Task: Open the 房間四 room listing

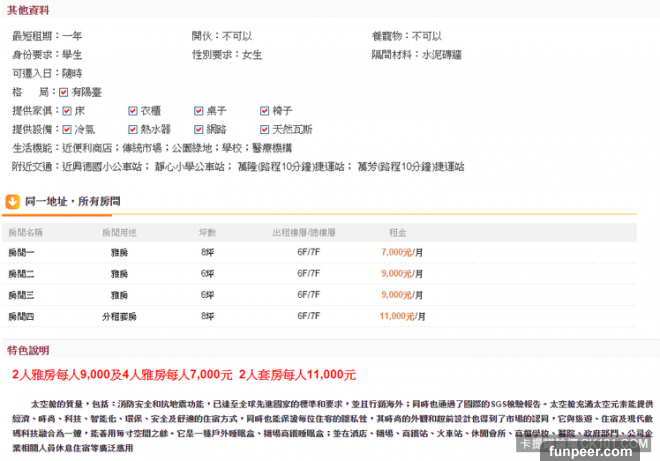Action: pyautogui.click(x=21, y=316)
